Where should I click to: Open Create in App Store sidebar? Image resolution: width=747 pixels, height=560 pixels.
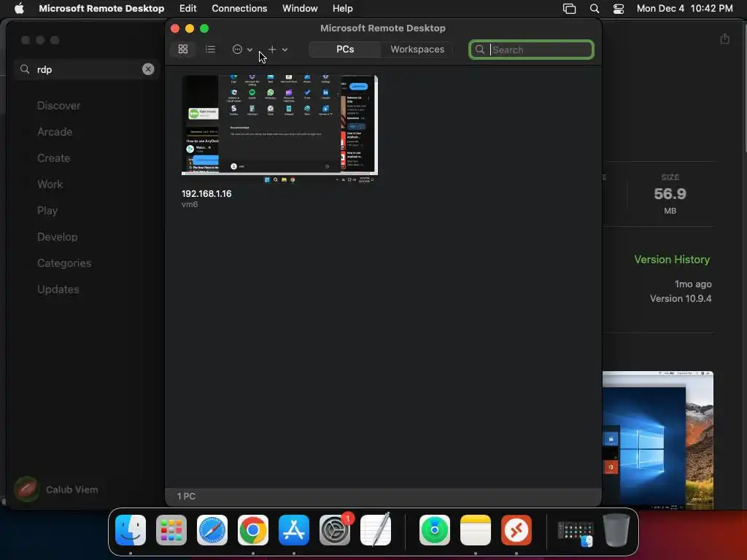click(x=53, y=158)
